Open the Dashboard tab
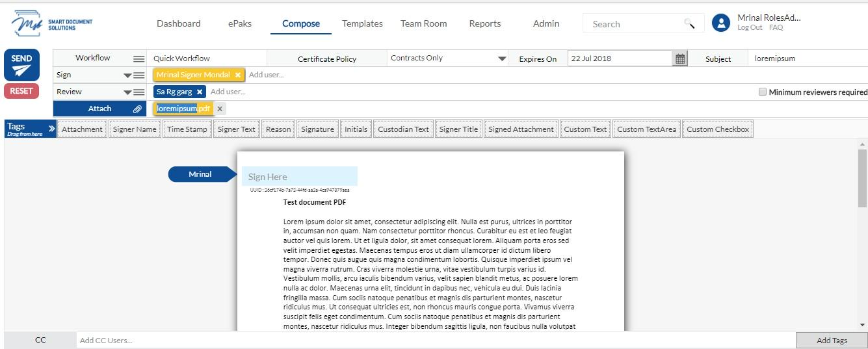 [x=178, y=23]
